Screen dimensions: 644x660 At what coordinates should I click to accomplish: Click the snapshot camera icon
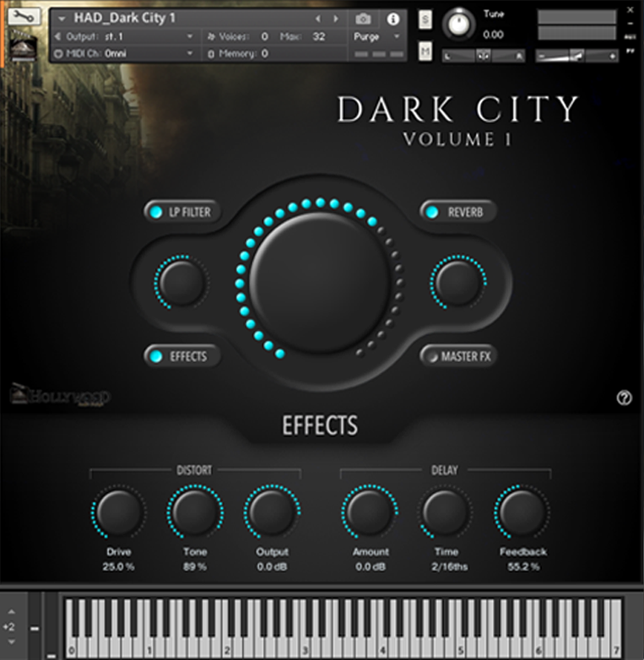363,19
